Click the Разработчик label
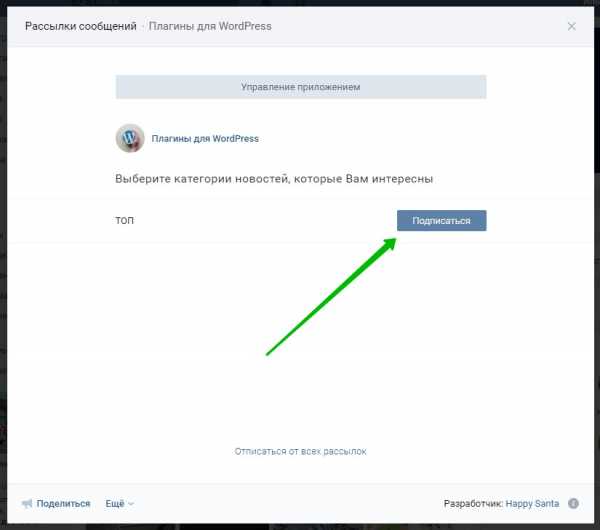 coord(473,504)
